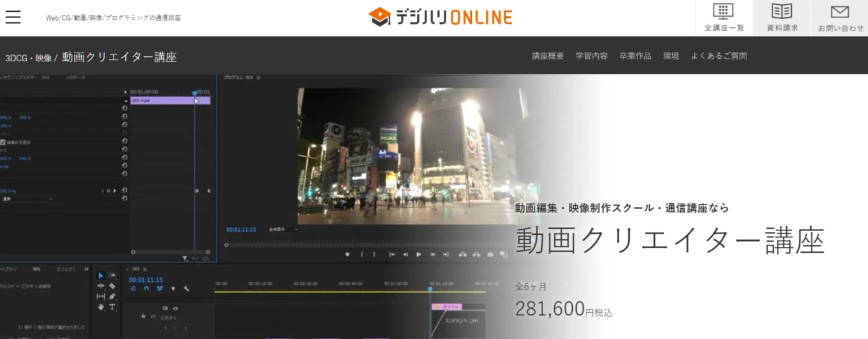Open the blend mode 通常 dropdown
Screen dimensions: 868x339
pos(27,199)
